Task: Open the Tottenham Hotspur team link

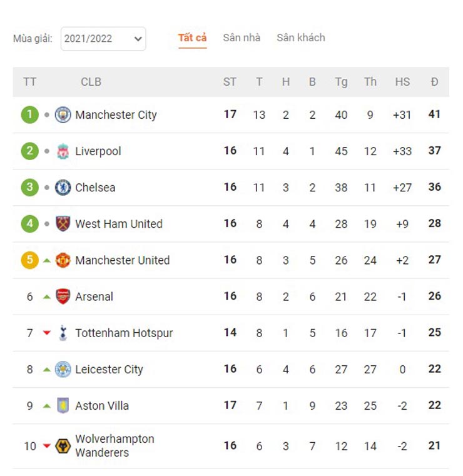Action: [124, 333]
